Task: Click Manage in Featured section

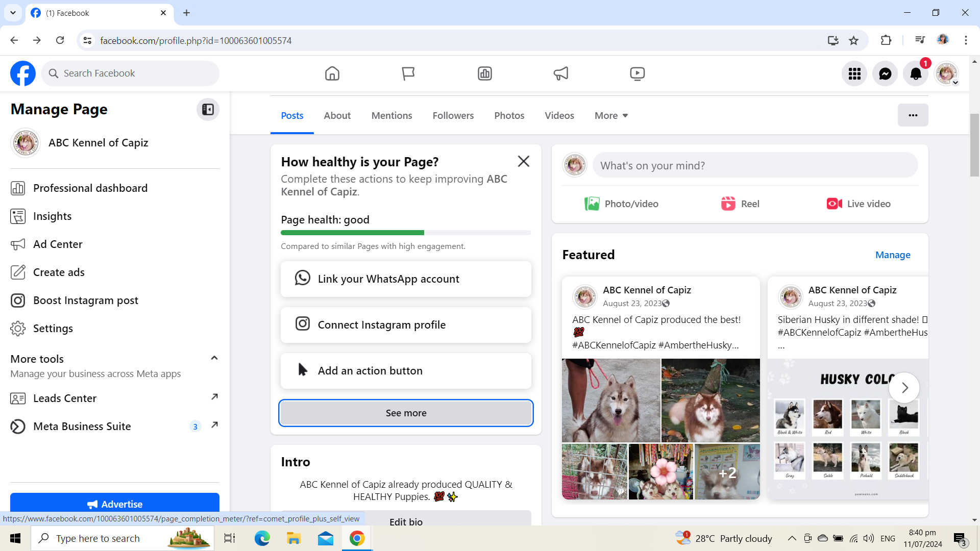Action: 893,255
